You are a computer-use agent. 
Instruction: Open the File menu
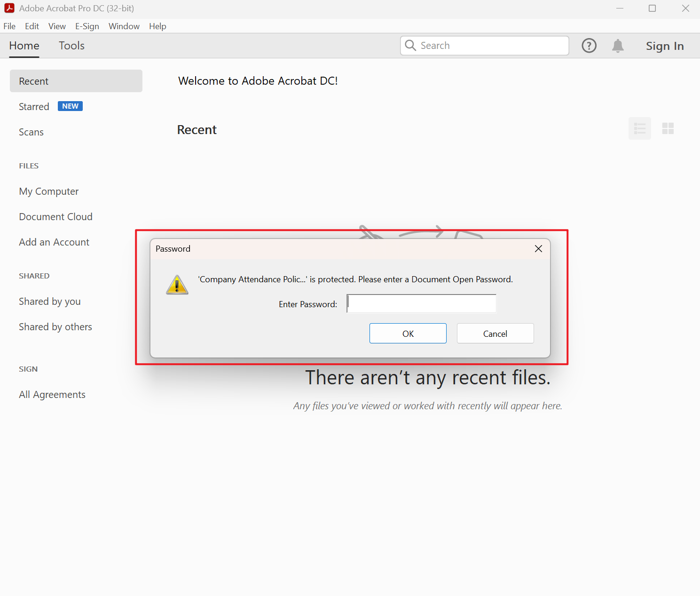pos(9,26)
